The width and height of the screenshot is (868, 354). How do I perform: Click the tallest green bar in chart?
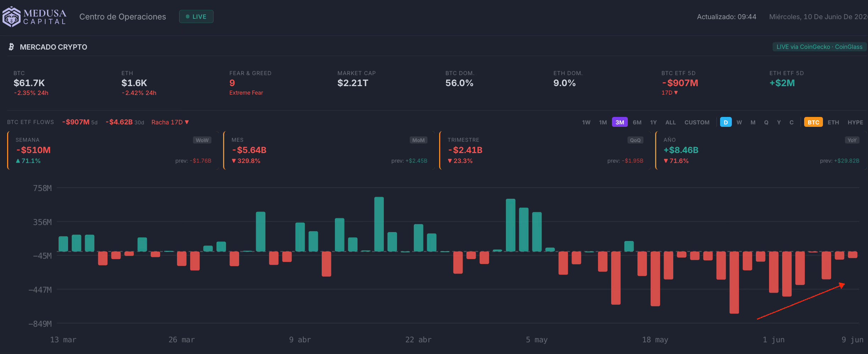(x=379, y=224)
